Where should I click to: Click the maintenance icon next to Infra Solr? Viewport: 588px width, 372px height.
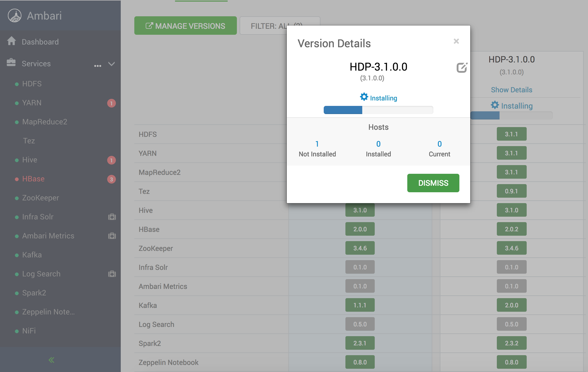point(112,217)
